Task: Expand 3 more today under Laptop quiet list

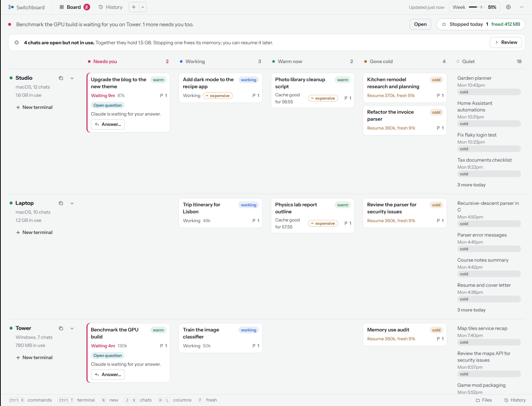Action: click(471, 310)
